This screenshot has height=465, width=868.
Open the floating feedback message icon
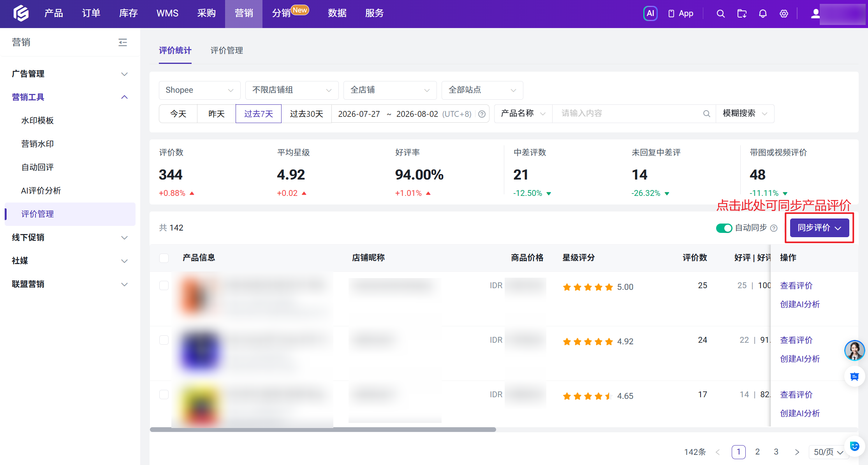pyautogui.click(x=854, y=377)
